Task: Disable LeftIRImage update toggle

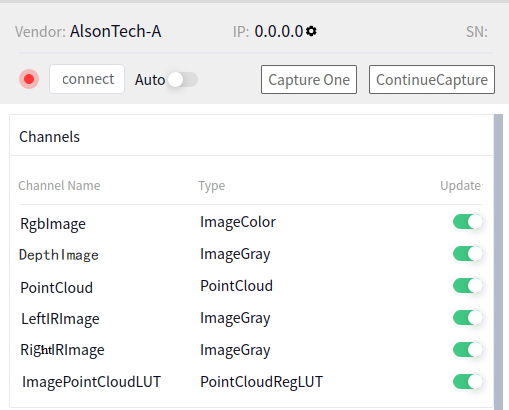Action: pyautogui.click(x=468, y=318)
